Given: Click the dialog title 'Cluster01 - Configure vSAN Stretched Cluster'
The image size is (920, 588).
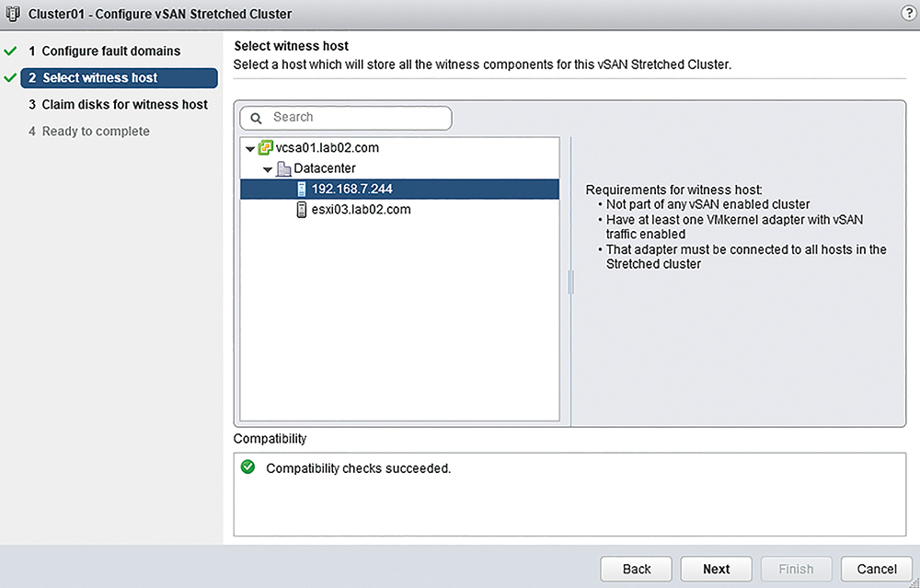Looking at the screenshot, I should [159, 14].
